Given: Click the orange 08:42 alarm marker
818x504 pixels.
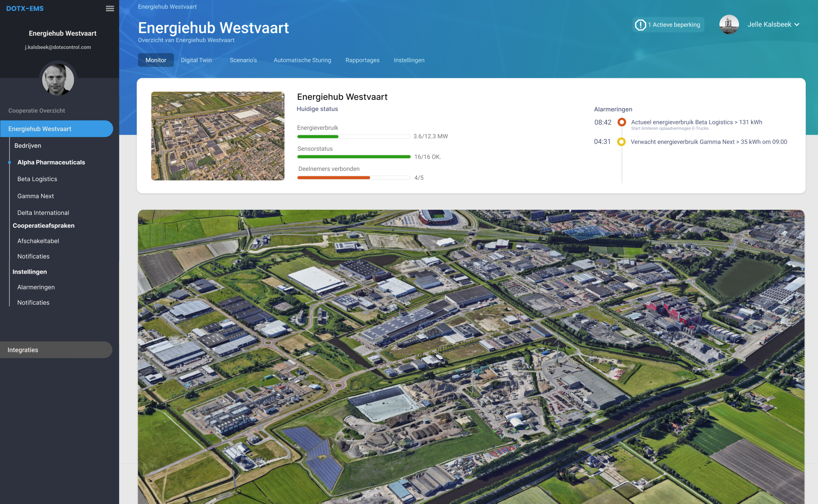Looking at the screenshot, I should tap(621, 122).
